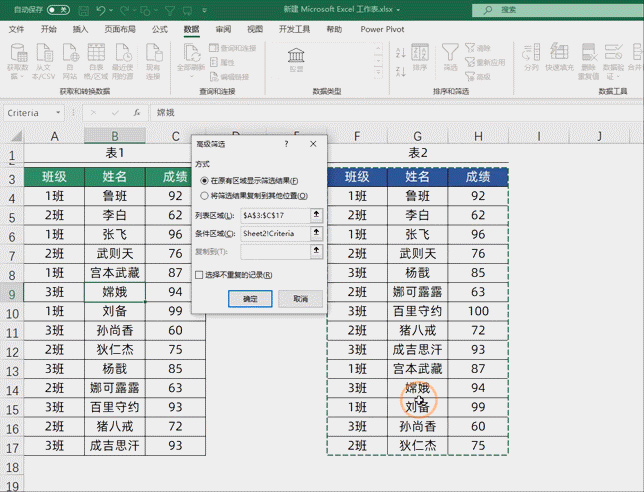Image resolution: width=644 pixels, height=492 pixels.
Task: Select From Text/CSV (从文本/CSV) icon
Action: click(x=44, y=53)
